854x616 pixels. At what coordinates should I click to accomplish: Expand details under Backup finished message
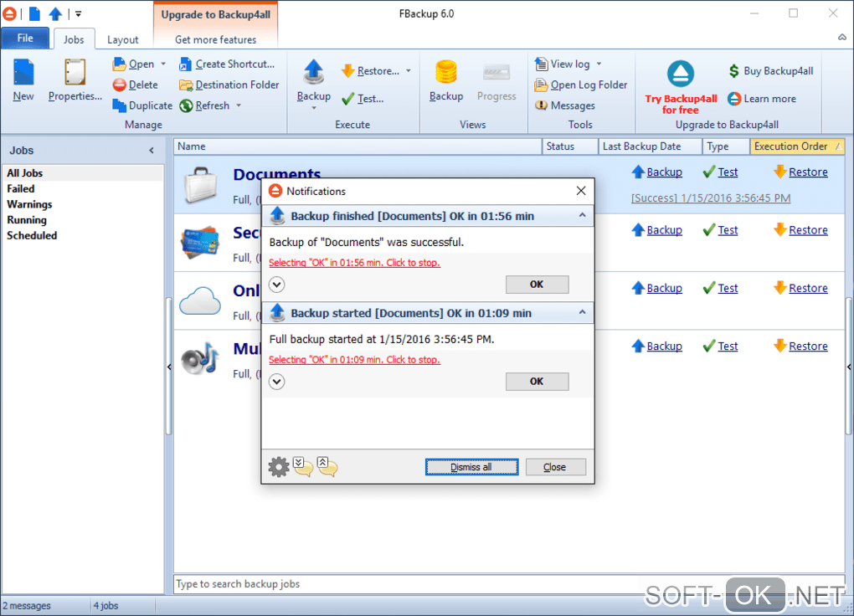point(276,285)
